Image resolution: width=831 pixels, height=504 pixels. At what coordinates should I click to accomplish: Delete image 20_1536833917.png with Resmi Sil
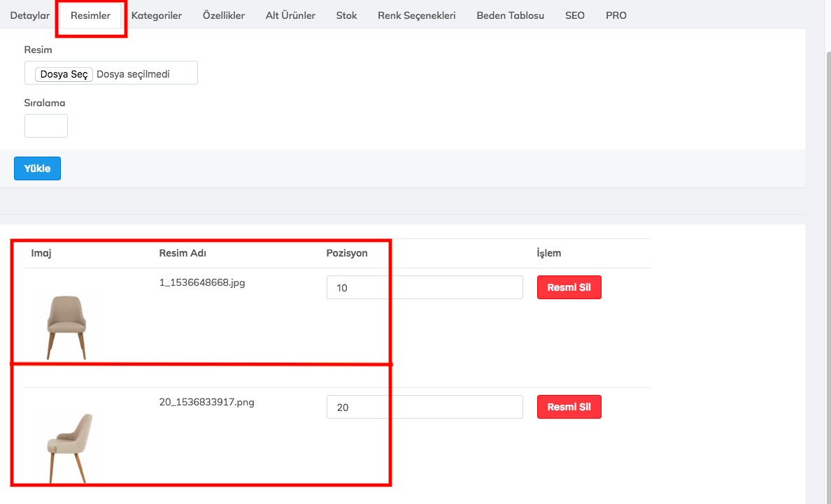click(569, 407)
